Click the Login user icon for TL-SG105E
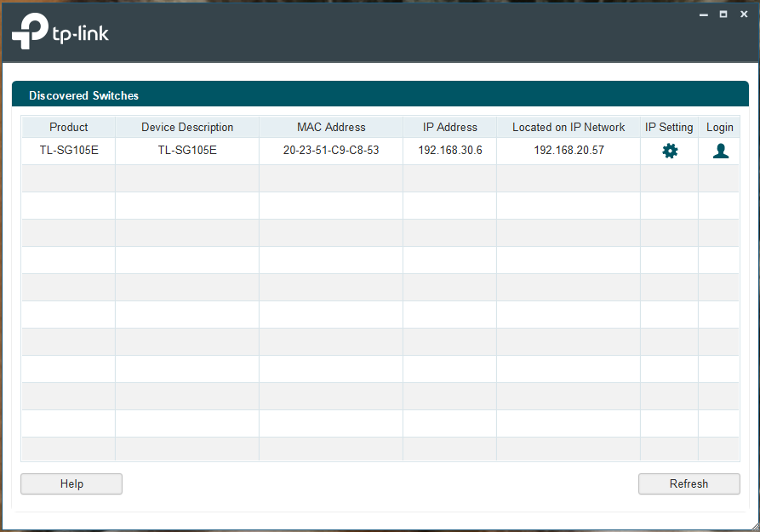 [721, 151]
